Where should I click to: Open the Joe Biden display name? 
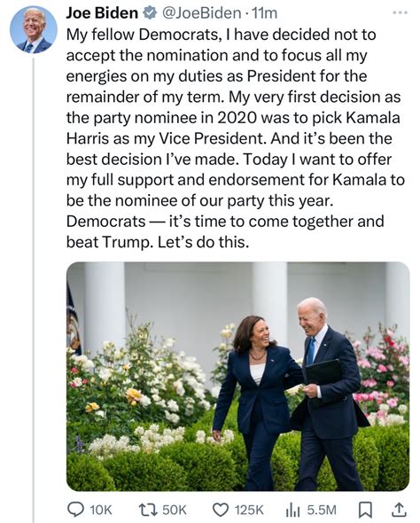pyautogui.click(x=102, y=13)
